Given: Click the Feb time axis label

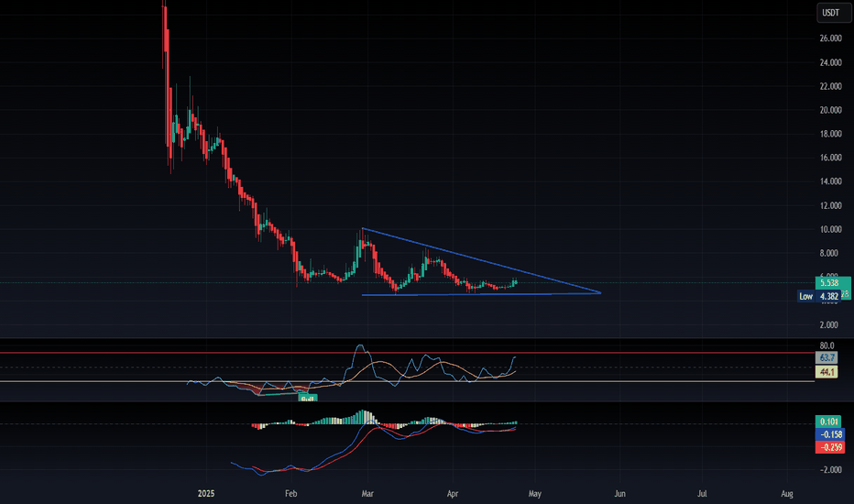Looking at the screenshot, I should point(290,494).
